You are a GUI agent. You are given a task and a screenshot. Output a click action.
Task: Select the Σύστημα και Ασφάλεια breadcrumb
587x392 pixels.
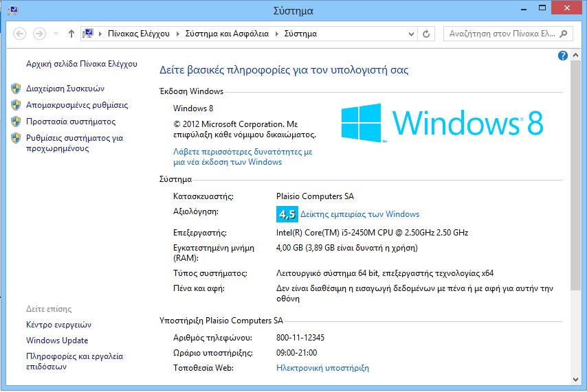227,34
